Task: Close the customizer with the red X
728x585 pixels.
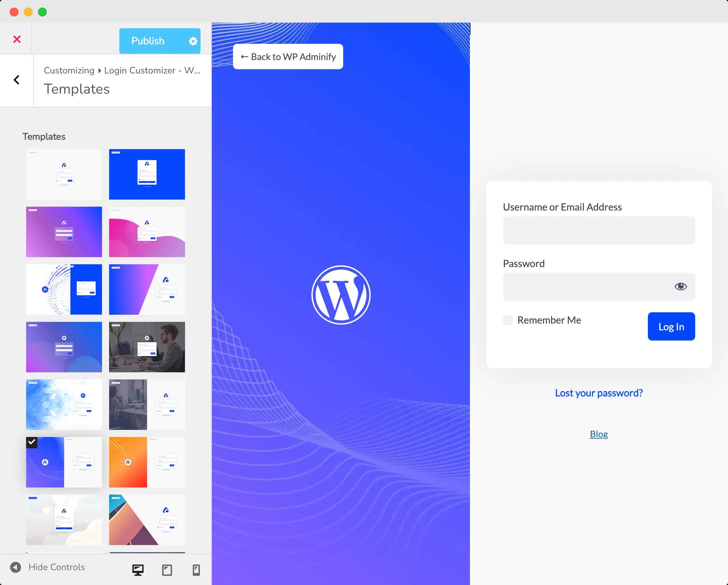Action: click(17, 39)
